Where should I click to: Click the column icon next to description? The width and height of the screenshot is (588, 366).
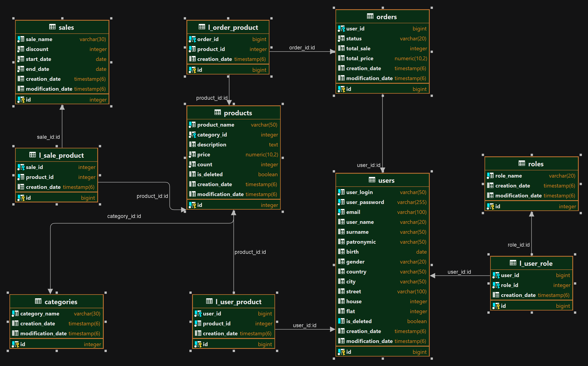click(x=192, y=144)
